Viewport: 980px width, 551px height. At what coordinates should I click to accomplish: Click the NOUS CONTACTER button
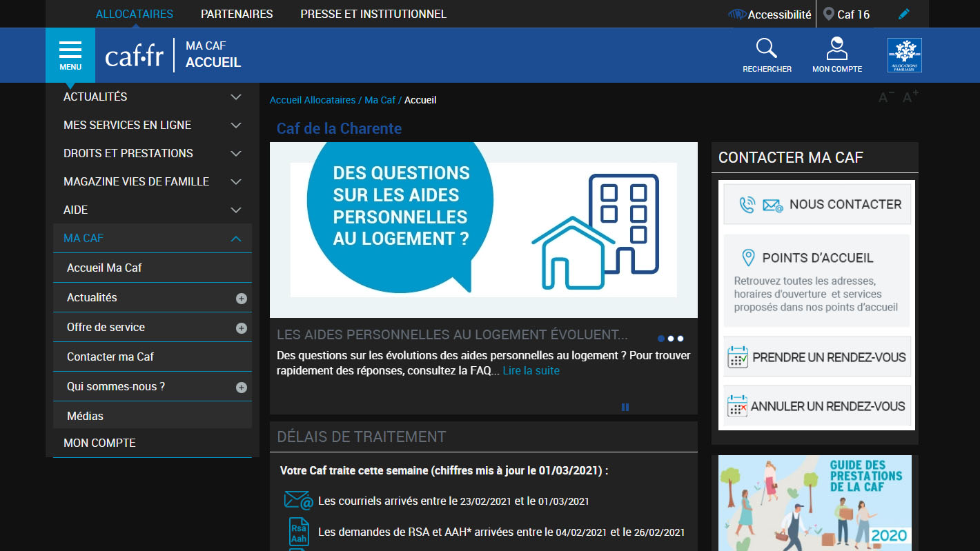click(x=817, y=204)
